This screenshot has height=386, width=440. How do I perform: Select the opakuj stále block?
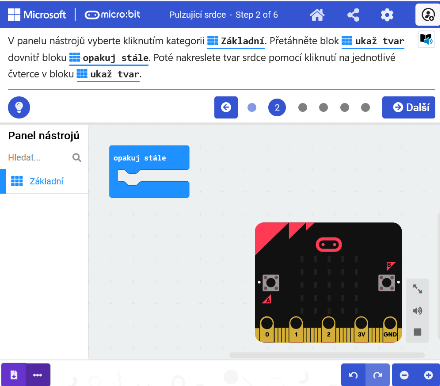point(140,158)
